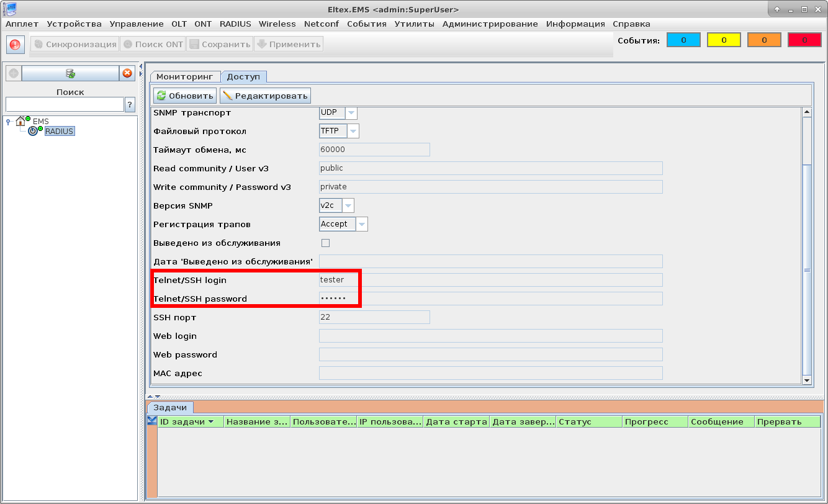Click the Редактировать button

[265, 96]
